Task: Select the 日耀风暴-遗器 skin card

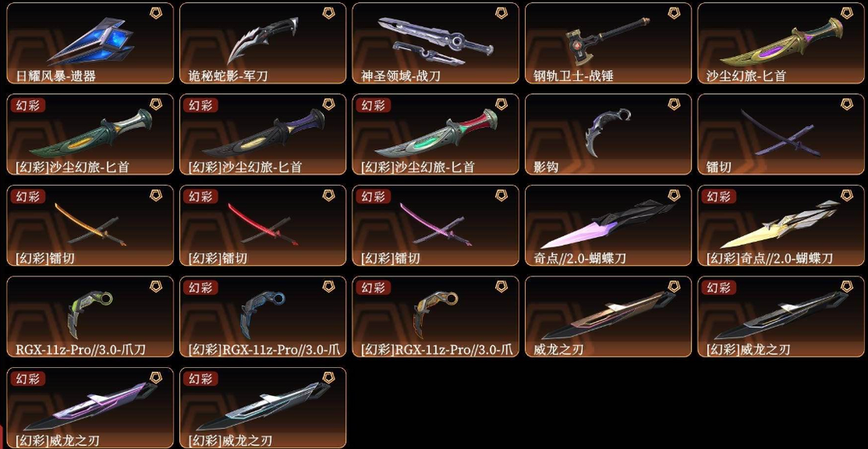Action: coord(90,43)
